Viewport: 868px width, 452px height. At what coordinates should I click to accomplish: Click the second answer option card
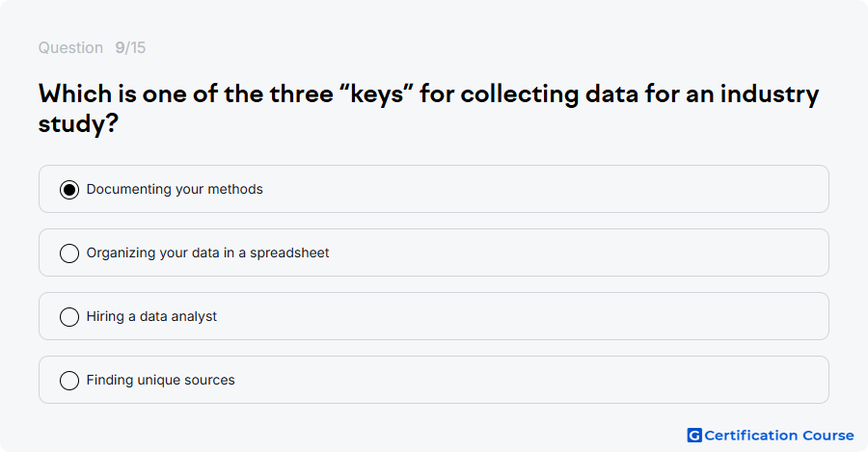[x=434, y=253]
